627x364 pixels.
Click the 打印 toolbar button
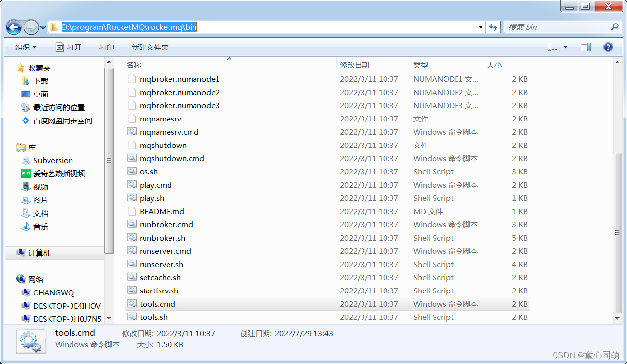coord(107,47)
